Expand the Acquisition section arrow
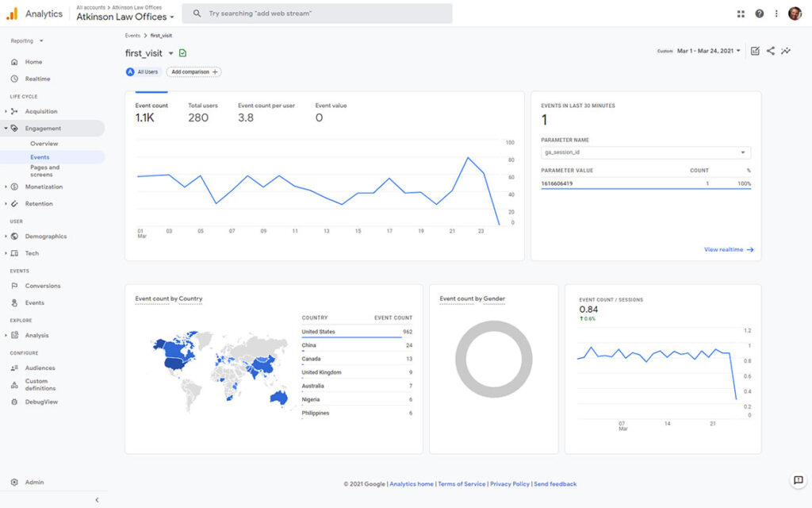The width and height of the screenshot is (812, 508). point(6,111)
